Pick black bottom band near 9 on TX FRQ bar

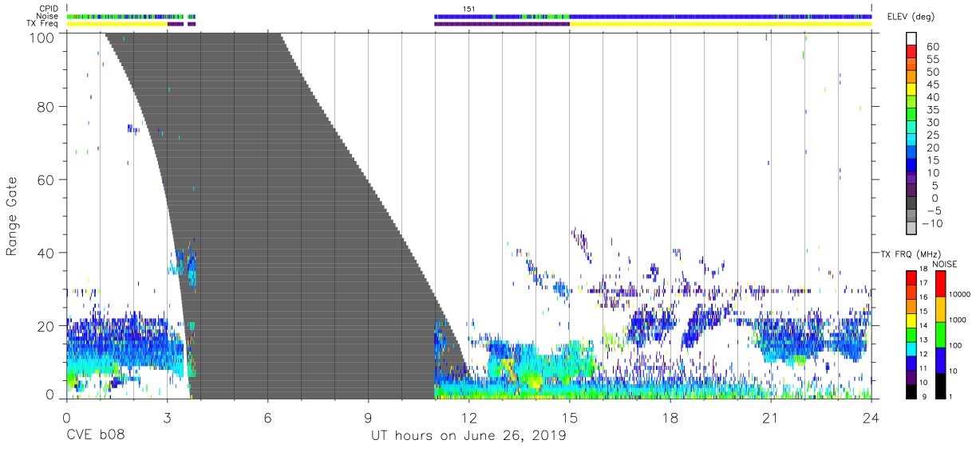(x=911, y=391)
